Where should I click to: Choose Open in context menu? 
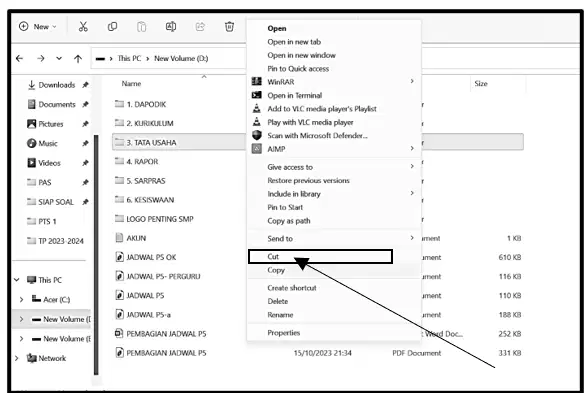click(277, 28)
